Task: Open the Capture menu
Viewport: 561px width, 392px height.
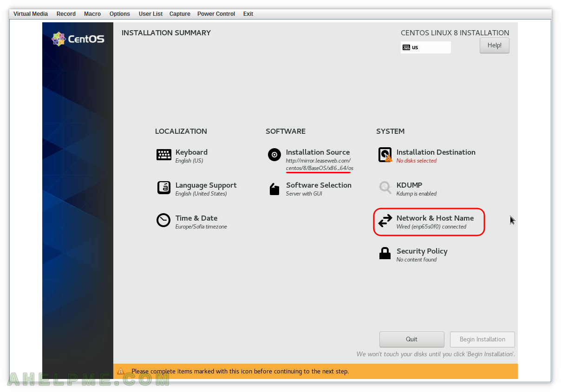Action: (180, 14)
